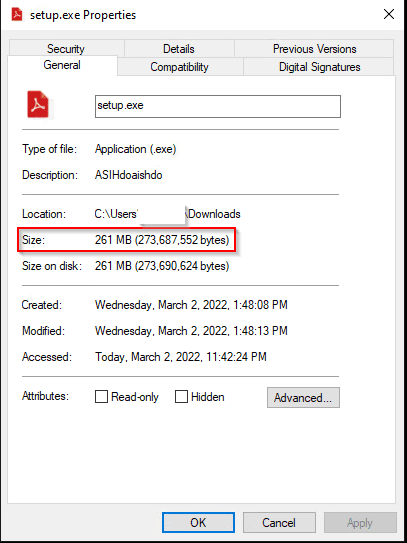Click the greyed-out Apply button
This screenshot has width=407, height=543.
[x=360, y=523]
